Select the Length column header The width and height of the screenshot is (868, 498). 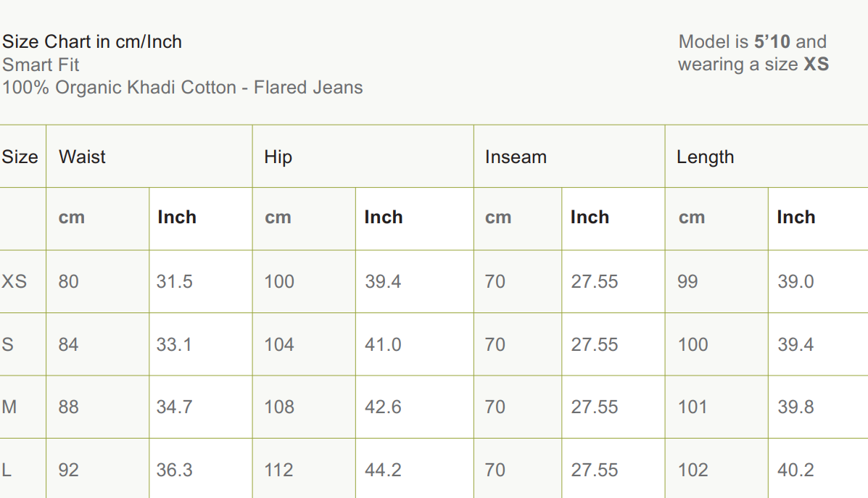click(705, 157)
